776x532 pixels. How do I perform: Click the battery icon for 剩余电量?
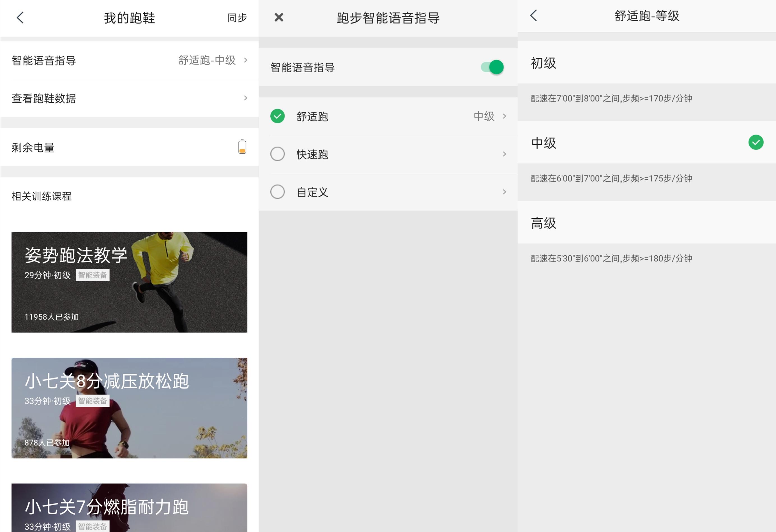tap(242, 147)
